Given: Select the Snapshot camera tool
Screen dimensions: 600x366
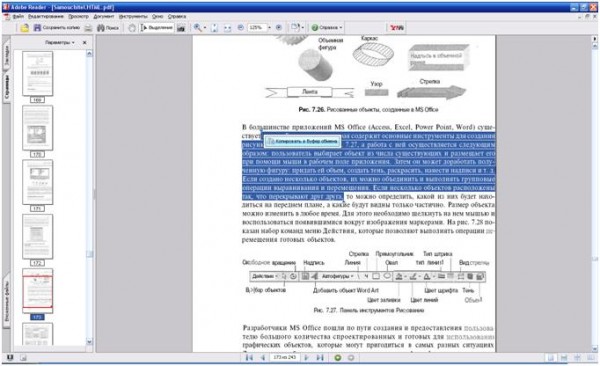Looking at the screenshot, I should [x=181, y=28].
